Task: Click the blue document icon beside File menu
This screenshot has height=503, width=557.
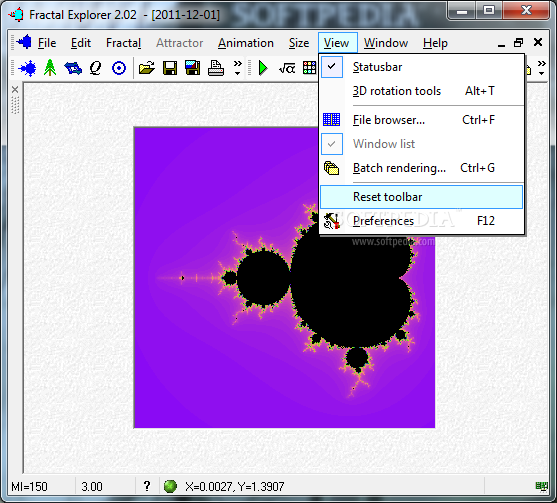Action: tap(24, 42)
